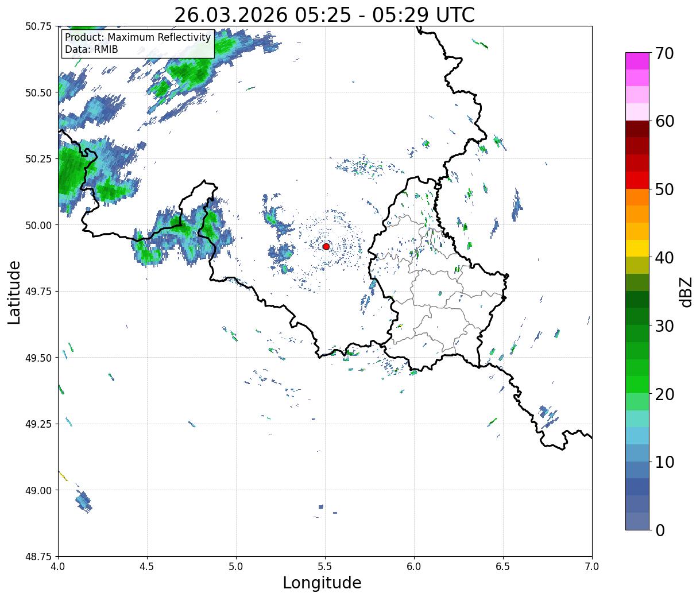Click the latitude tick label 49.25
This screenshot has height=597, width=700.
pos(38,424)
